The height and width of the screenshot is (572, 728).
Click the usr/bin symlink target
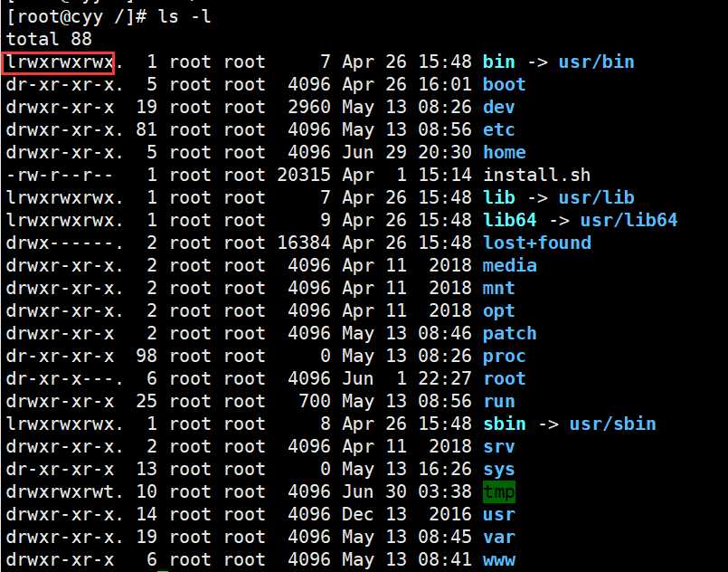click(596, 62)
